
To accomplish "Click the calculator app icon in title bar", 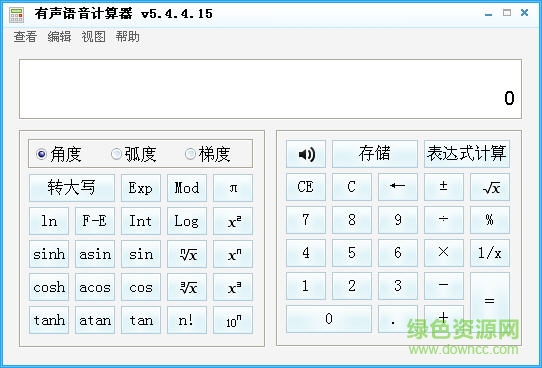I will click(x=16, y=15).
